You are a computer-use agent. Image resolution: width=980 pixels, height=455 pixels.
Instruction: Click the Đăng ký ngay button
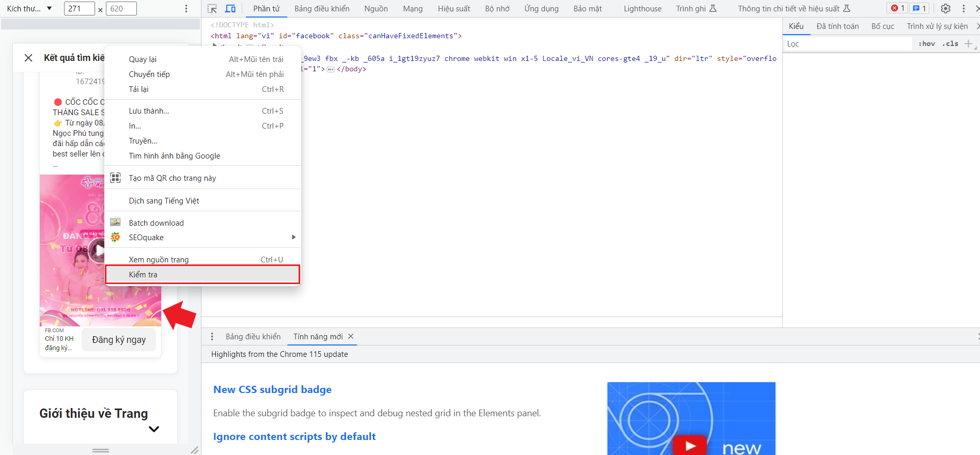(x=119, y=340)
